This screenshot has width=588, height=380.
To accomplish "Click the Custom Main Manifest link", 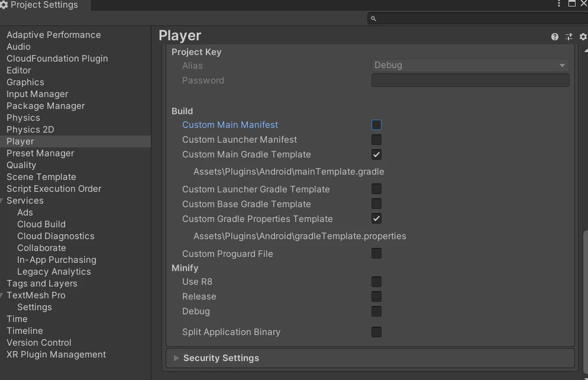I will [x=230, y=125].
